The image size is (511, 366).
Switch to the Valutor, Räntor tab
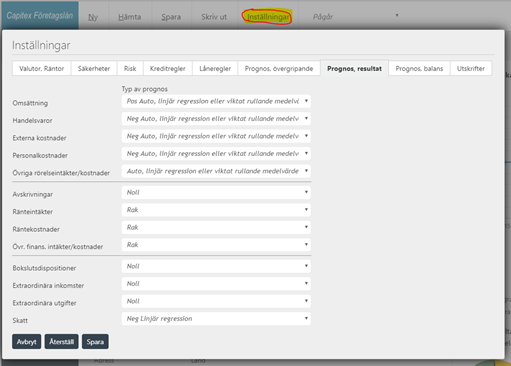coord(42,68)
